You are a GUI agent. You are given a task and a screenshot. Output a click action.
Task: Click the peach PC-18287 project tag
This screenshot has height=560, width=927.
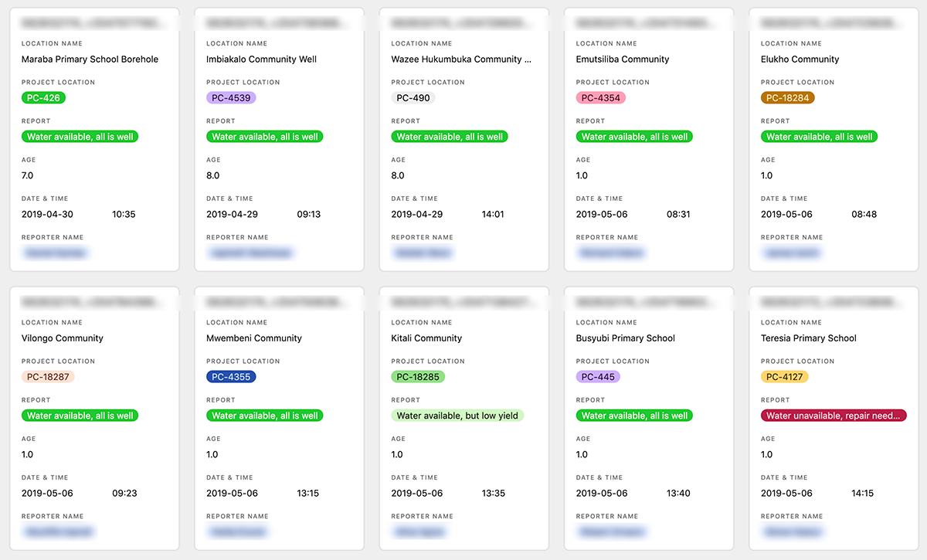pyautogui.click(x=48, y=377)
